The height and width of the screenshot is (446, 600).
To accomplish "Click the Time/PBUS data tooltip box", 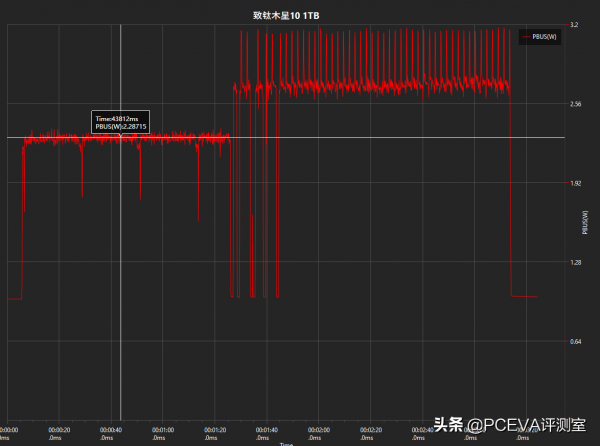I will tap(121, 123).
